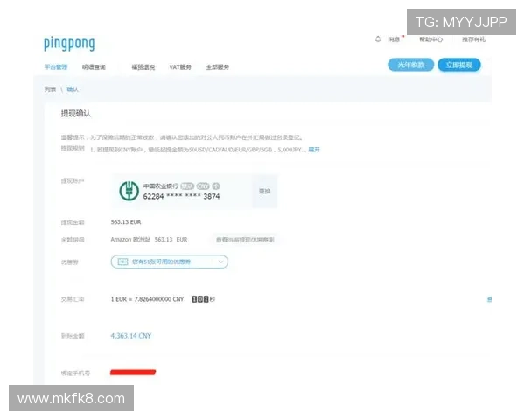
Task: Switch to the VAT服务 tab
Action: 180,67
